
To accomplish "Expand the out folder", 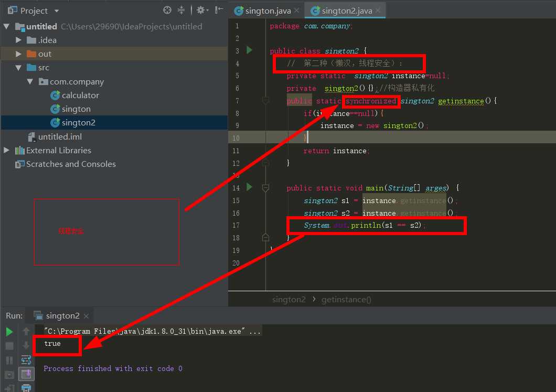I will point(18,54).
